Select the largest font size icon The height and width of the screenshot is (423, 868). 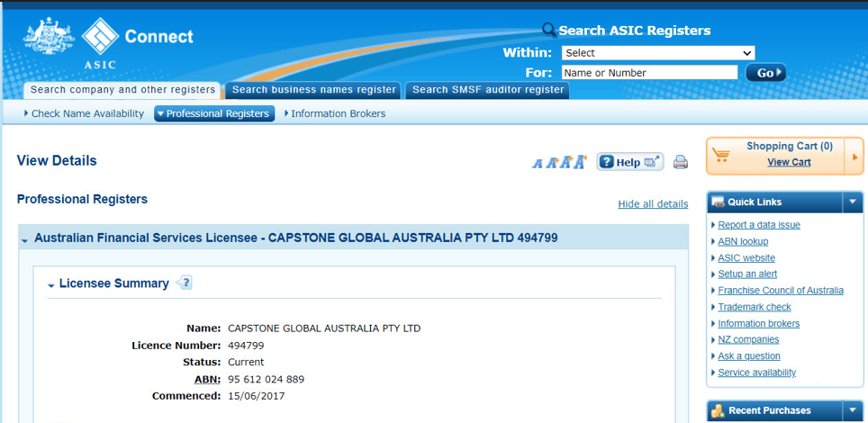[x=580, y=162]
